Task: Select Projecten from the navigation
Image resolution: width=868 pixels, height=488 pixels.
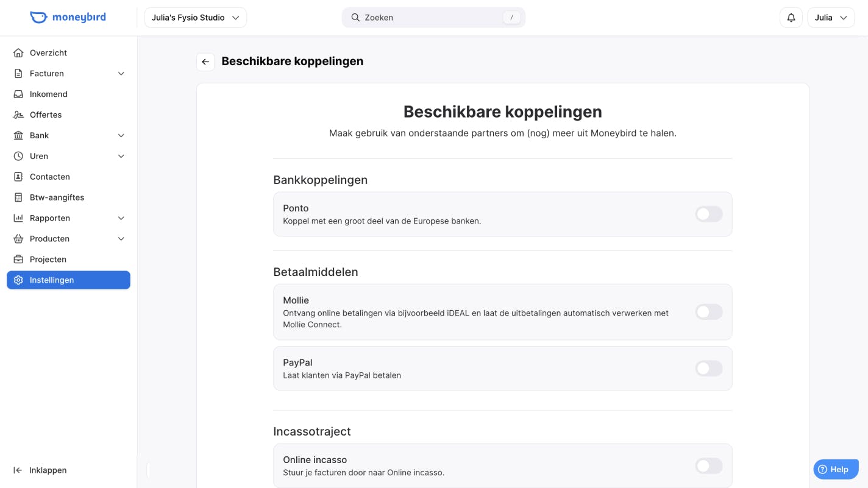Action: (x=48, y=259)
